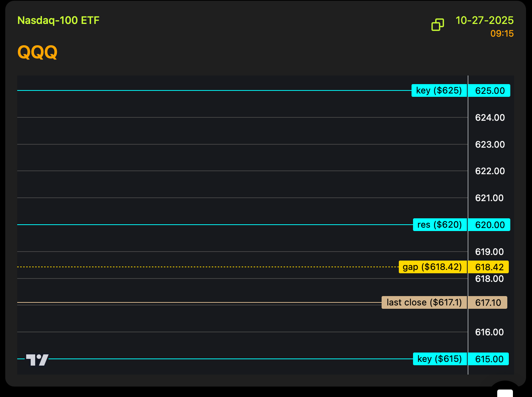Select the last close ($617.1) label

point(424,302)
